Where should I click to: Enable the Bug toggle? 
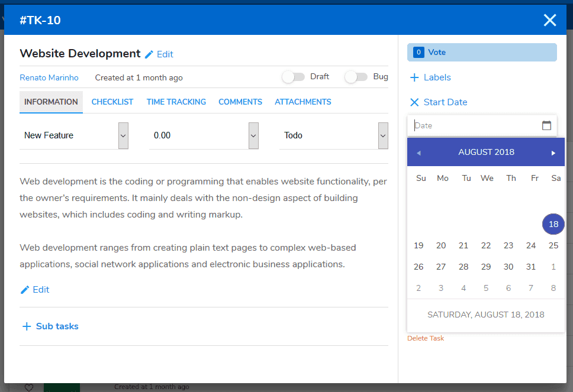point(356,77)
